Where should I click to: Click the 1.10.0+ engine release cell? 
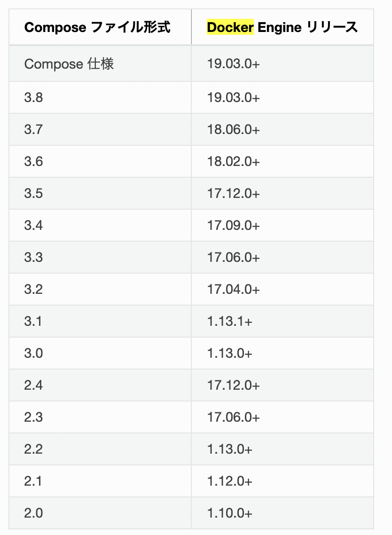tap(229, 513)
